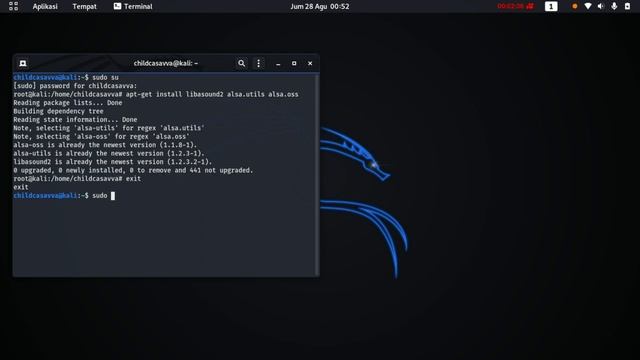The height and width of the screenshot is (360, 640).
Task: Click 'Reading package lists... Done' line
Action: click(x=68, y=103)
